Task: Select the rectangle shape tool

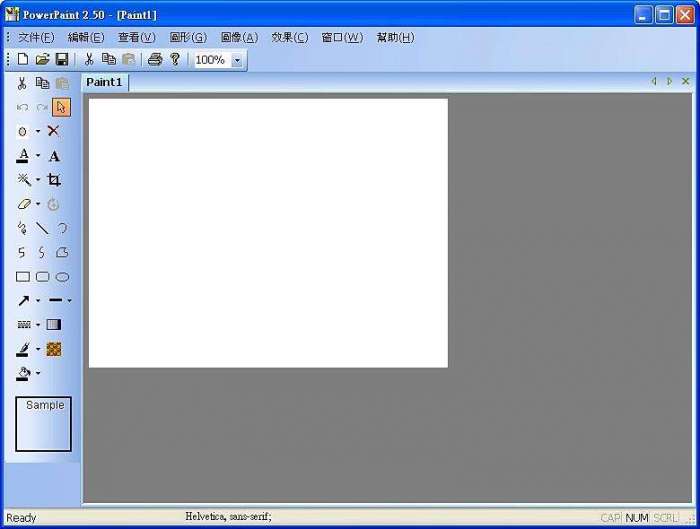Action: click(23, 277)
